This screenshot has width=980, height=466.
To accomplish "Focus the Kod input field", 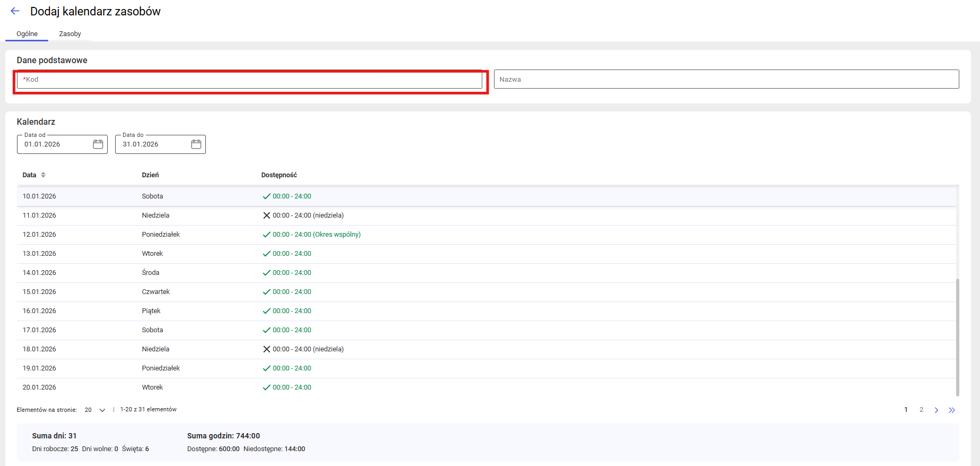I will pyautogui.click(x=249, y=80).
